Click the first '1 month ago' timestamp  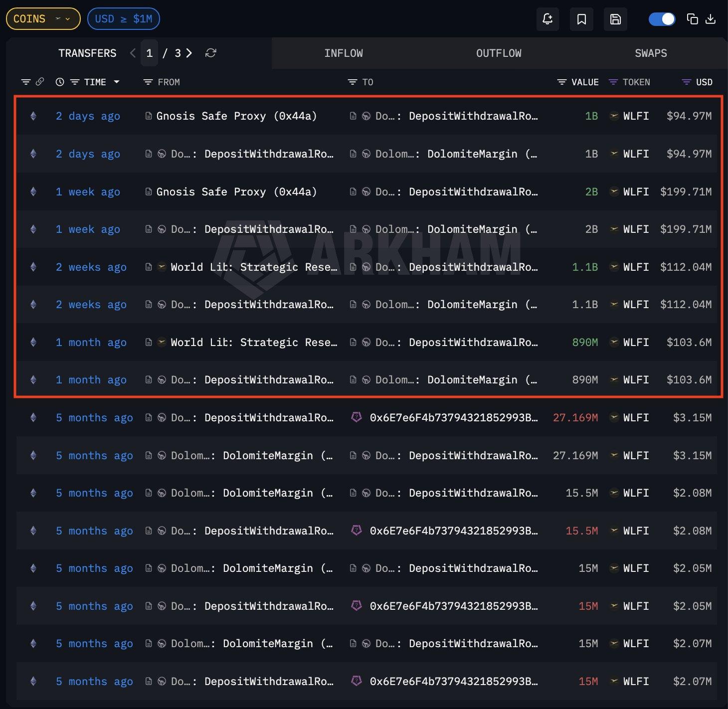pos(91,343)
